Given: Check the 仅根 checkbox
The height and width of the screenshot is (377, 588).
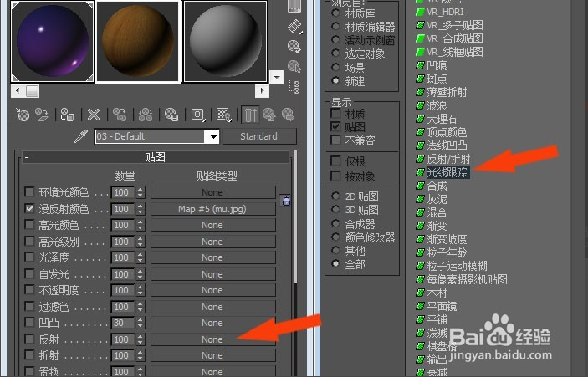Looking at the screenshot, I should click(335, 160).
